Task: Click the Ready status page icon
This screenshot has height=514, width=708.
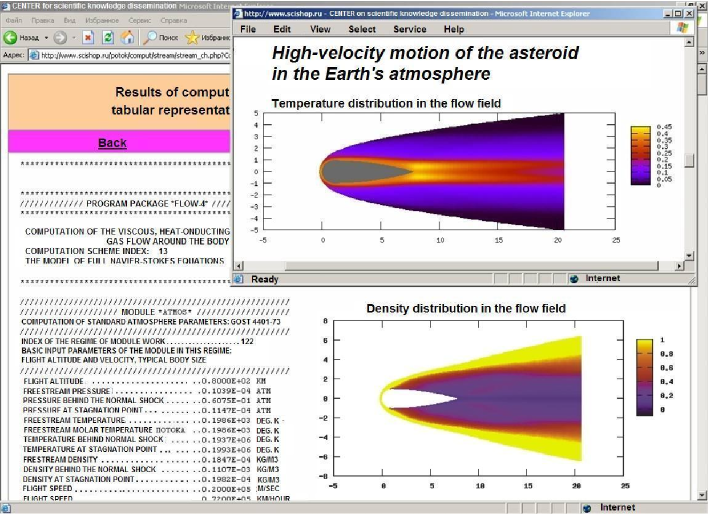Action: click(238, 279)
